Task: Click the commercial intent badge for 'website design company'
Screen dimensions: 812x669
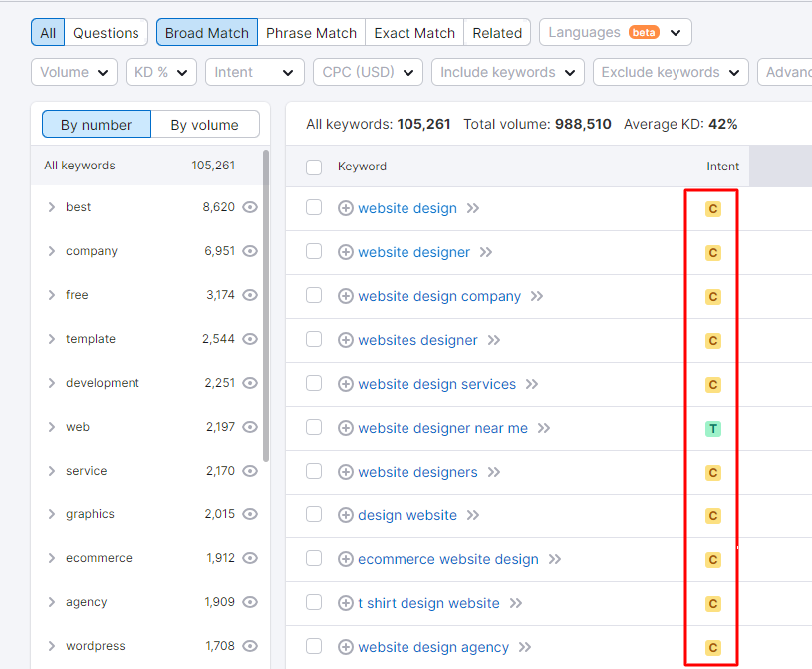Action: (x=713, y=297)
